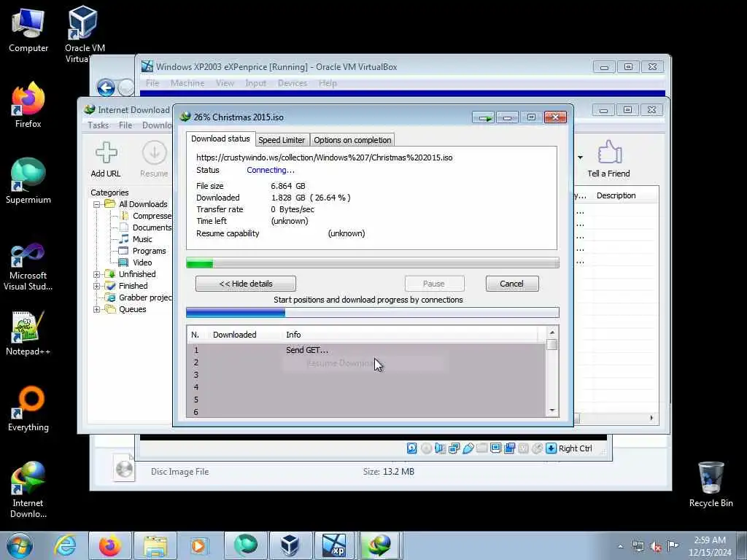The image size is (747, 560).
Task: Open the Recycle Bin
Action: (711, 484)
